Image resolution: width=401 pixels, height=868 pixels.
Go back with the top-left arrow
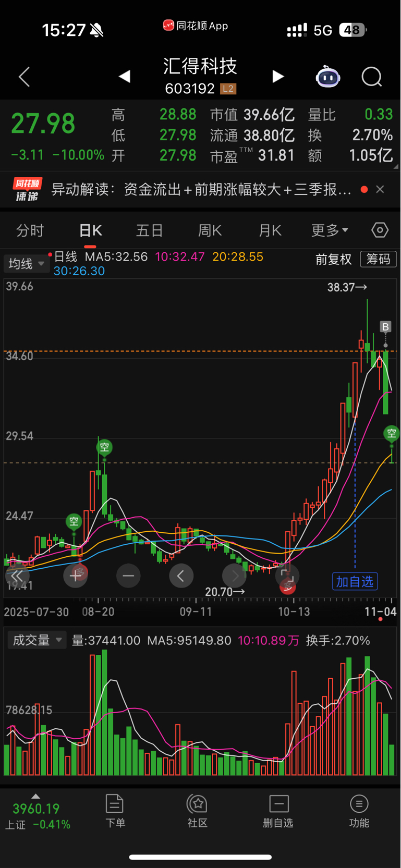(x=24, y=77)
